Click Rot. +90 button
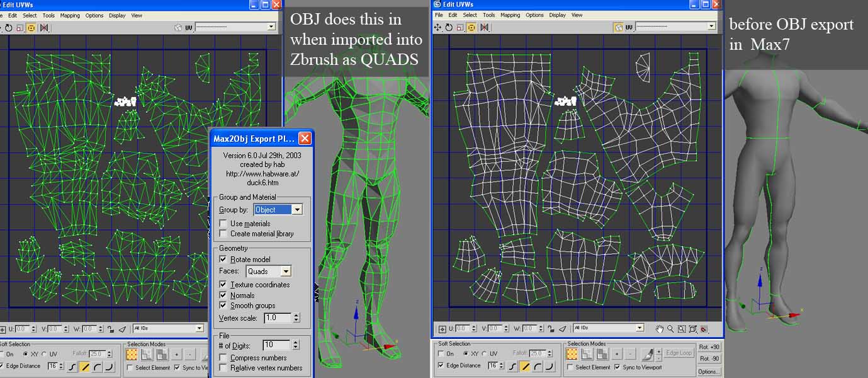The image size is (868, 378). pyautogui.click(x=709, y=348)
